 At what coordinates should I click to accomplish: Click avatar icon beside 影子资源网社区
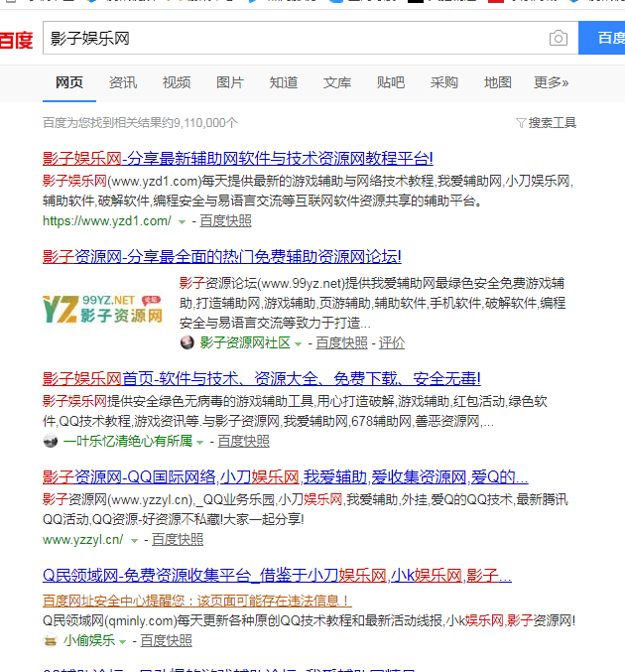point(187,342)
